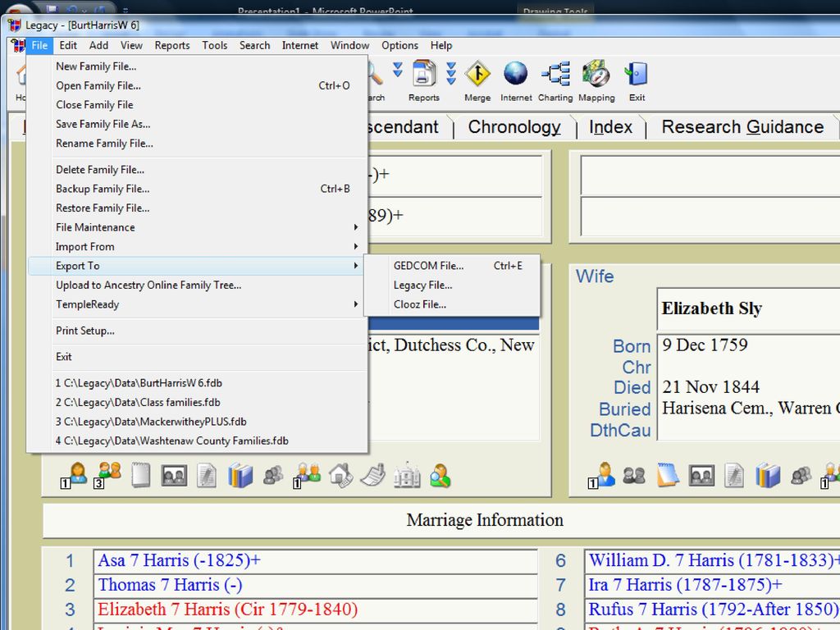Select Close Family File entry
The width and height of the screenshot is (840, 630).
pyautogui.click(x=197, y=105)
